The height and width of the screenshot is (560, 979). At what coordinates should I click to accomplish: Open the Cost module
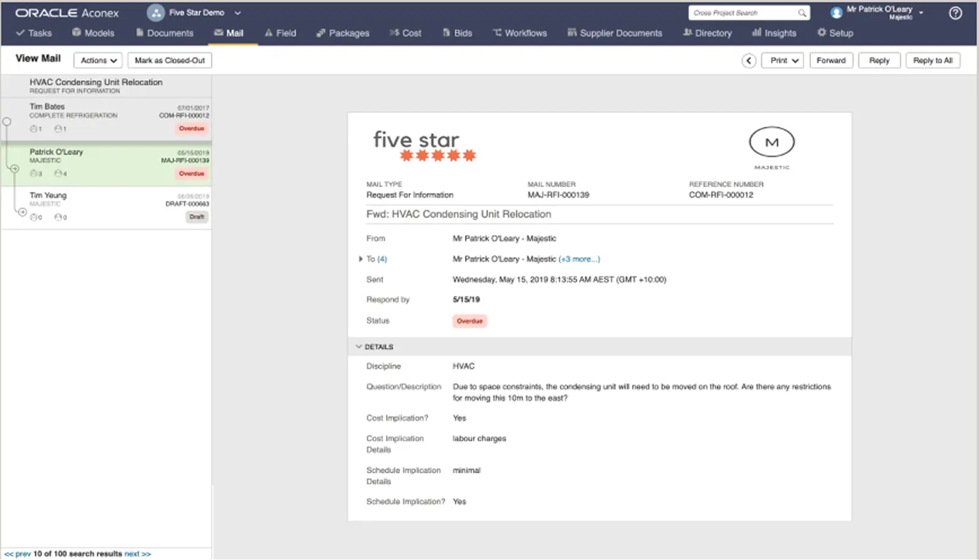tap(406, 33)
